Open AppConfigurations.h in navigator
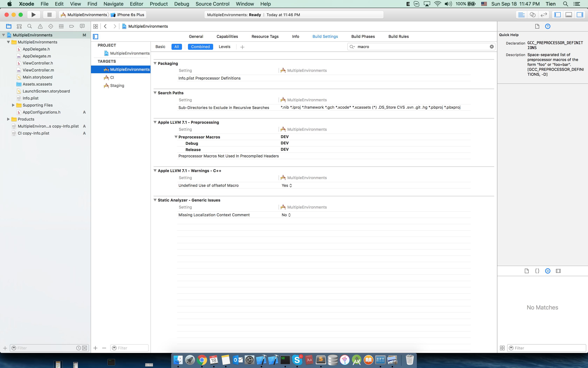This screenshot has height=368, width=588. [41, 112]
